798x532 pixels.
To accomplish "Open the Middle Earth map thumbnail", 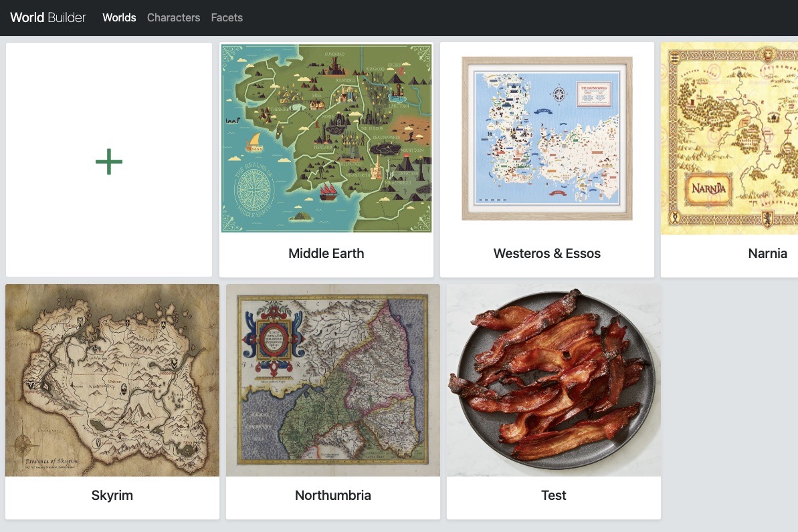I will (x=326, y=138).
